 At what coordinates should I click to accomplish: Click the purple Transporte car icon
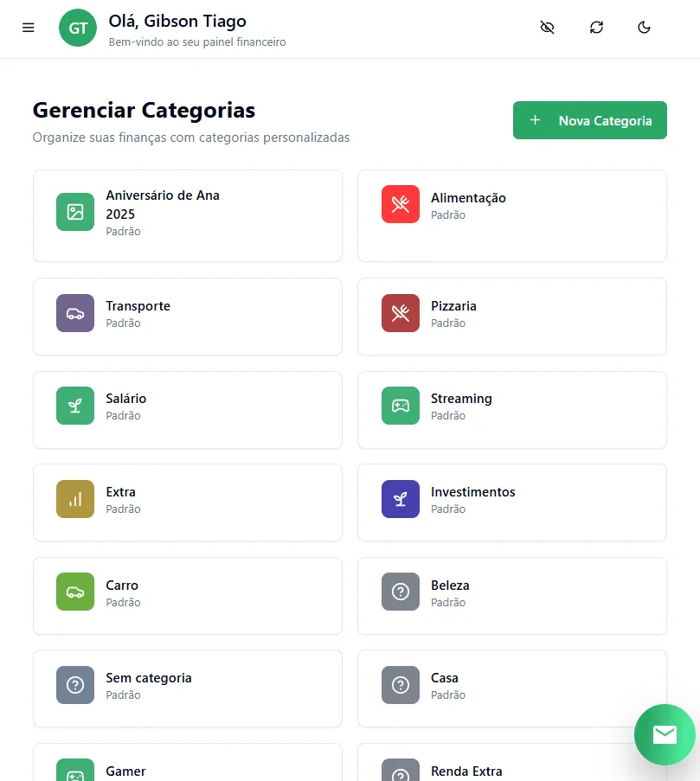tap(75, 313)
